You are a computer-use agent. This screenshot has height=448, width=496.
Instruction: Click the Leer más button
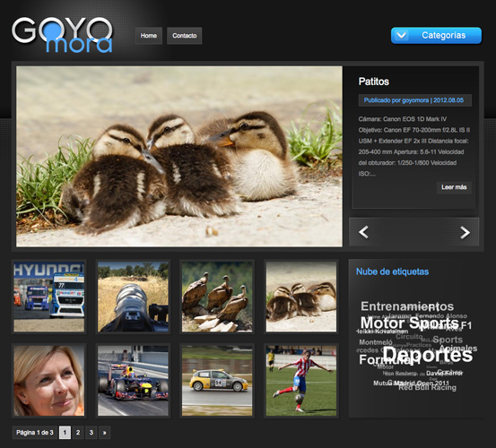[454, 187]
